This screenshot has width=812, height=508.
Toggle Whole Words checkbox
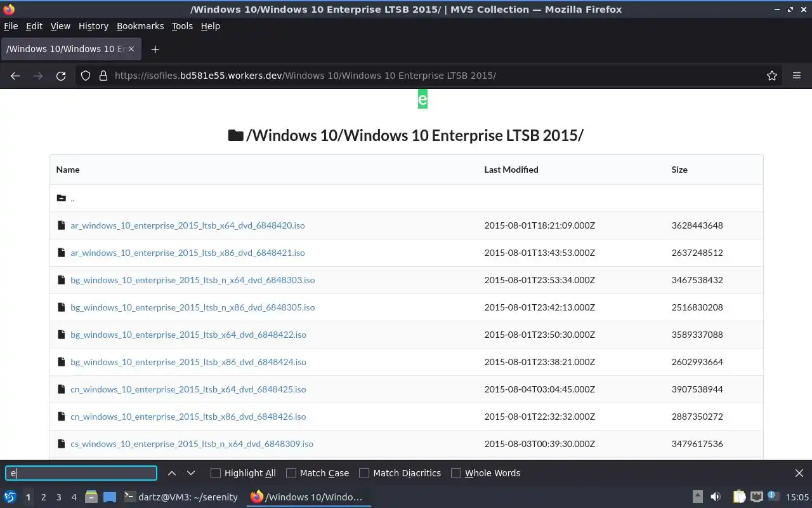pyautogui.click(x=456, y=473)
